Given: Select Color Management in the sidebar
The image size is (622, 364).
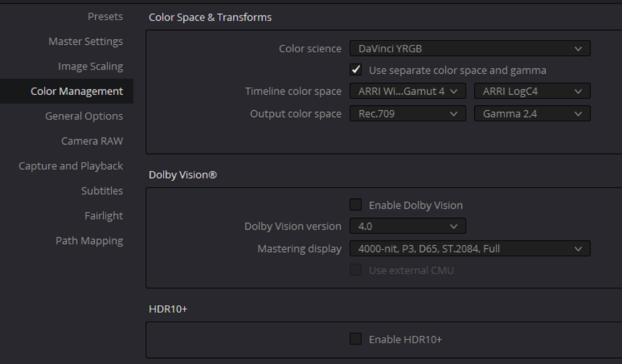Looking at the screenshot, I should pos(67,91).
